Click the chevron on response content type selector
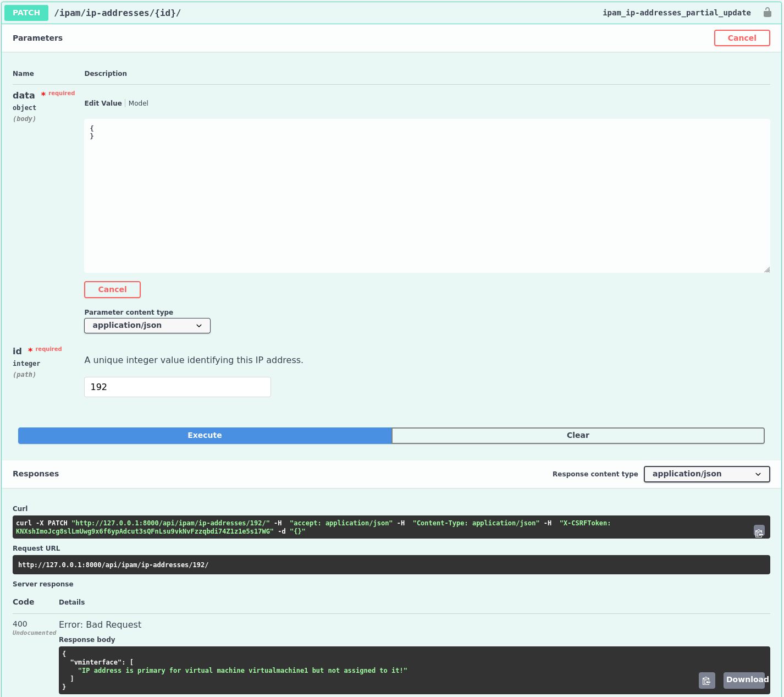784x697 pixels. 758,474
